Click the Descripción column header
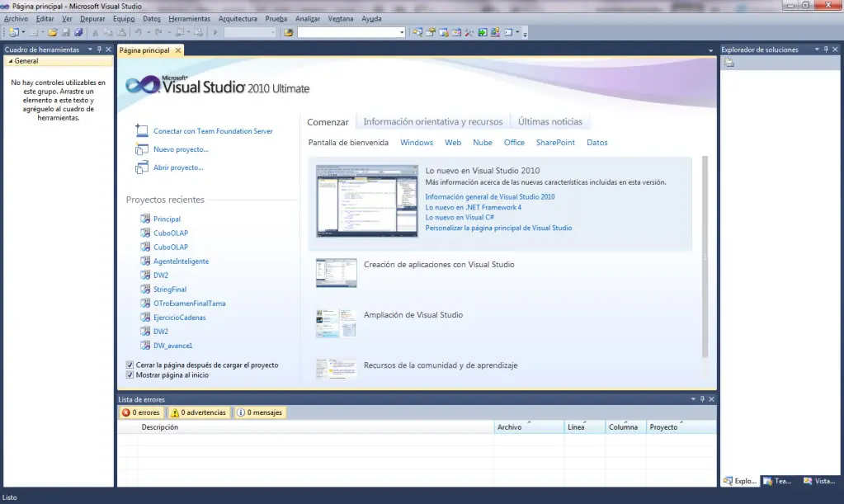The height and width of the screenshot is (504, 844). pos(315,427)
